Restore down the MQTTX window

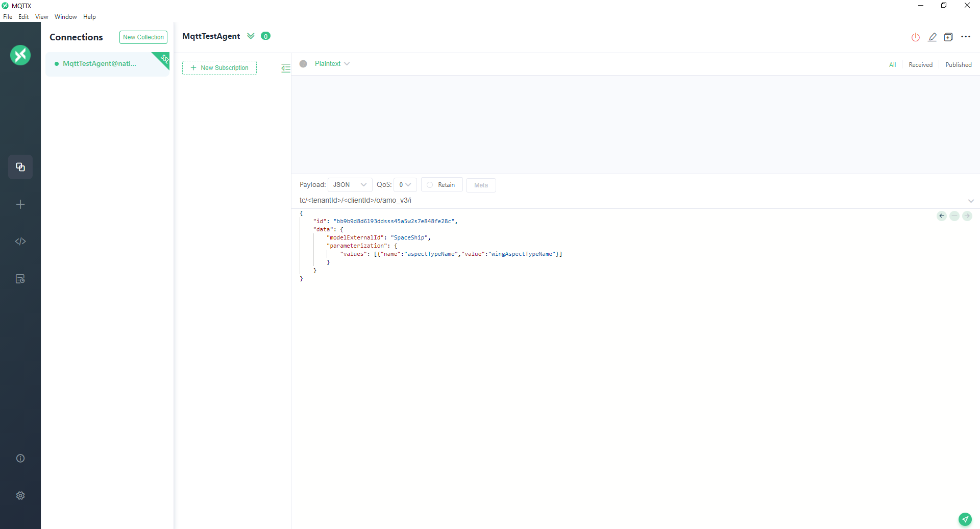pos(944,6)
